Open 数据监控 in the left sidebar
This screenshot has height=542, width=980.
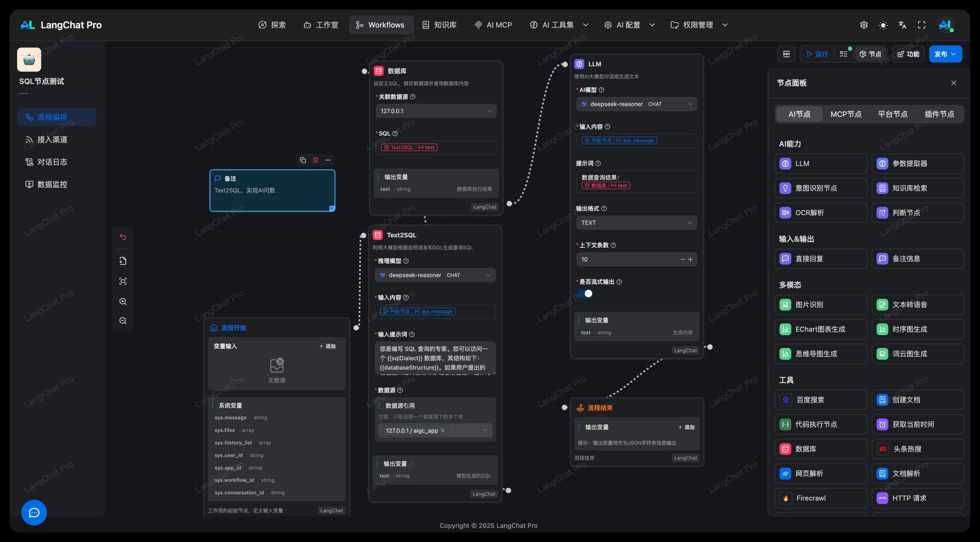tap(52, 184)
